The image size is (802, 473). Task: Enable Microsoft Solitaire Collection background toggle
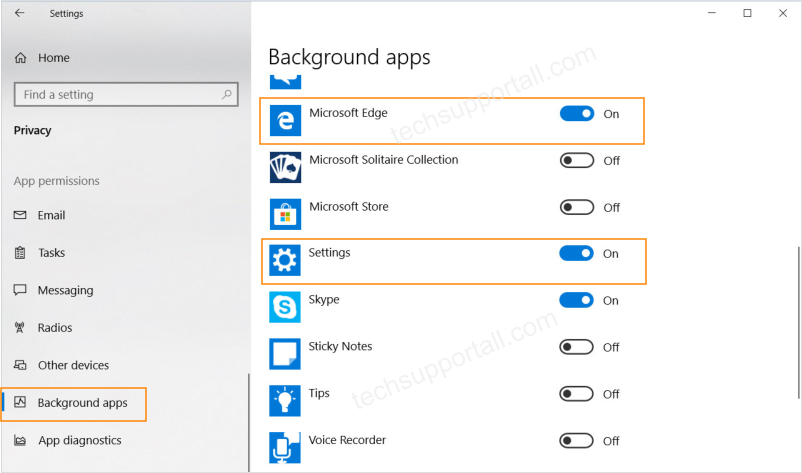point(577,161)
